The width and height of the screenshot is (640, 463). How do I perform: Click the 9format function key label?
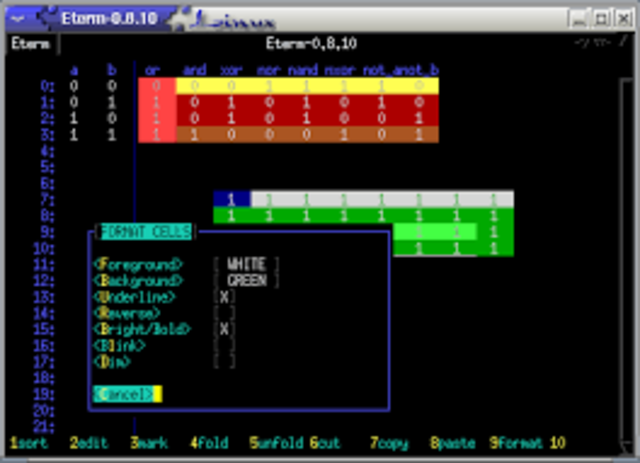coord(517,443)
